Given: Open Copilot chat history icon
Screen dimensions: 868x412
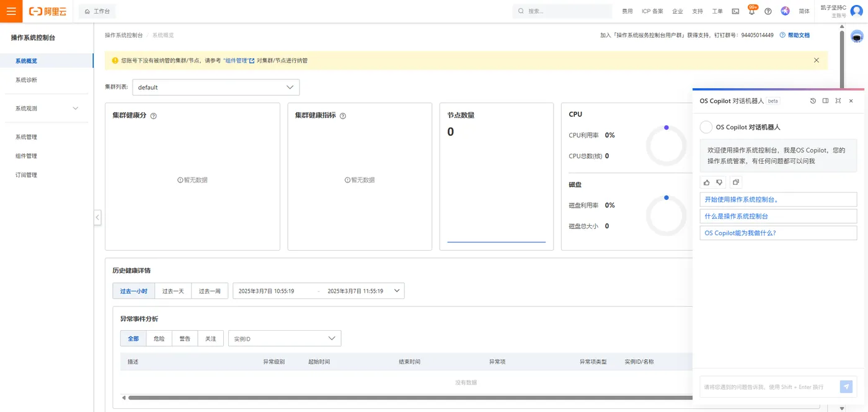Looking at the screenshot, I should click(813, 101).
